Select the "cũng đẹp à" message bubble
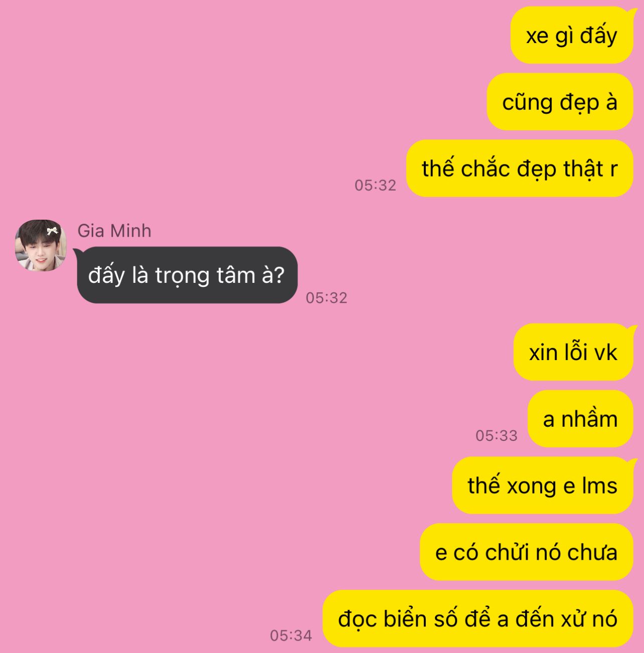 pyautogui.click(x=560, y=102)
